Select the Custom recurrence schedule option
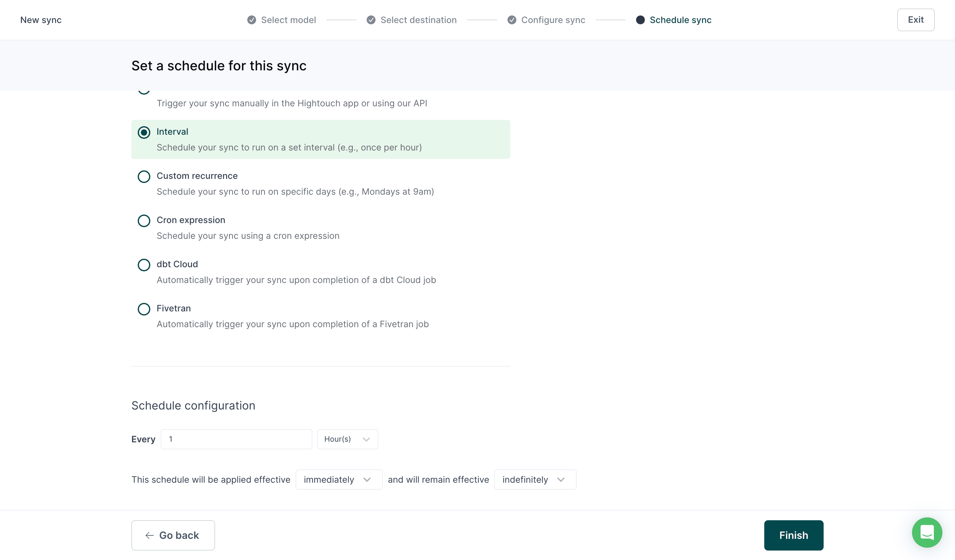The height and width of the screenshot is (560, 955). click(144, 176)
